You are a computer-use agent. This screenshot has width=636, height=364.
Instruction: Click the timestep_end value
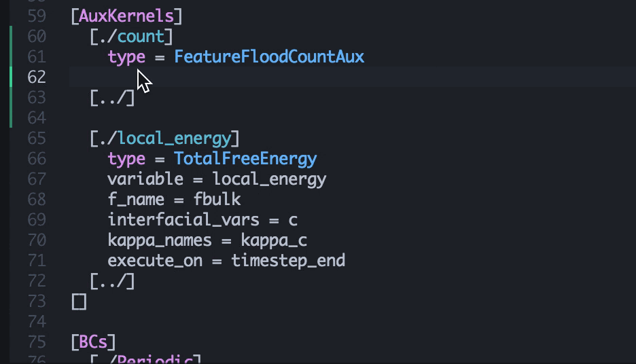(288, 261)
